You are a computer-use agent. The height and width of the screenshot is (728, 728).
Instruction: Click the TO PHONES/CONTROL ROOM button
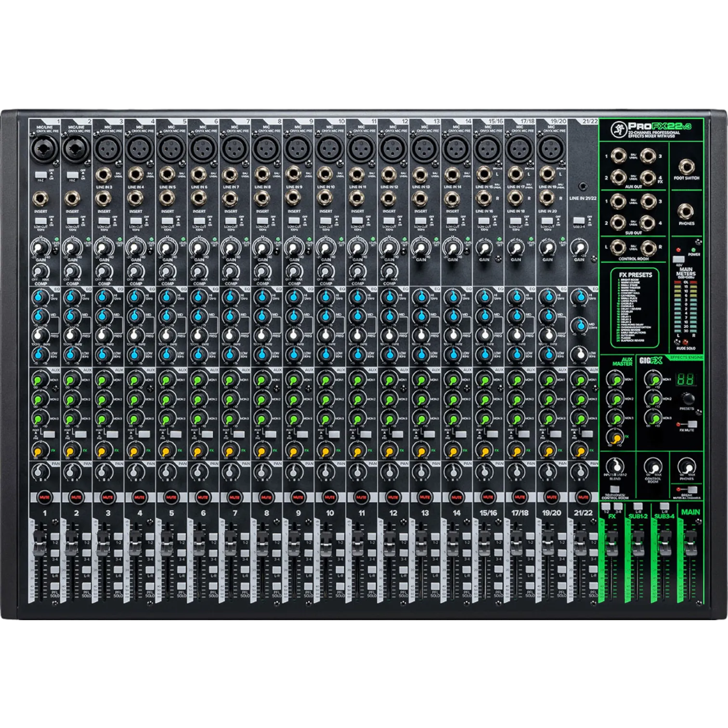click(614, 490)
